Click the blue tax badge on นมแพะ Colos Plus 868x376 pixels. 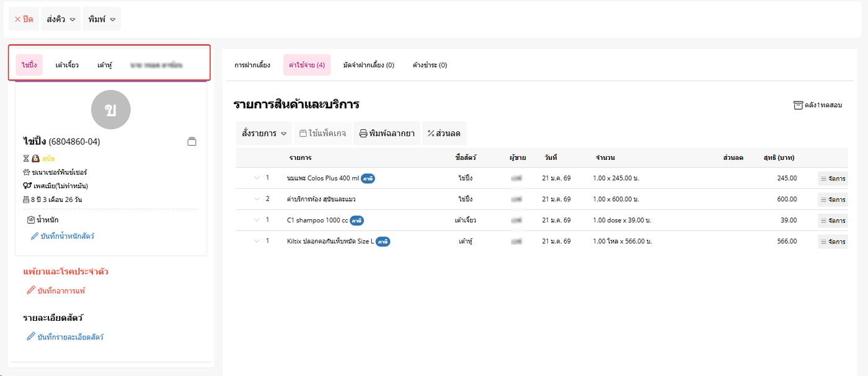tap(368, 178)
